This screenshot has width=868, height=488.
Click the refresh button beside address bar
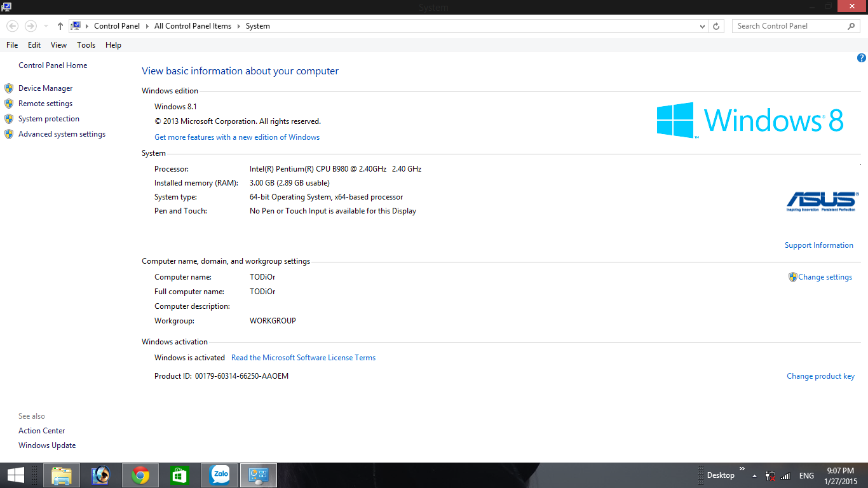(716, 26)
